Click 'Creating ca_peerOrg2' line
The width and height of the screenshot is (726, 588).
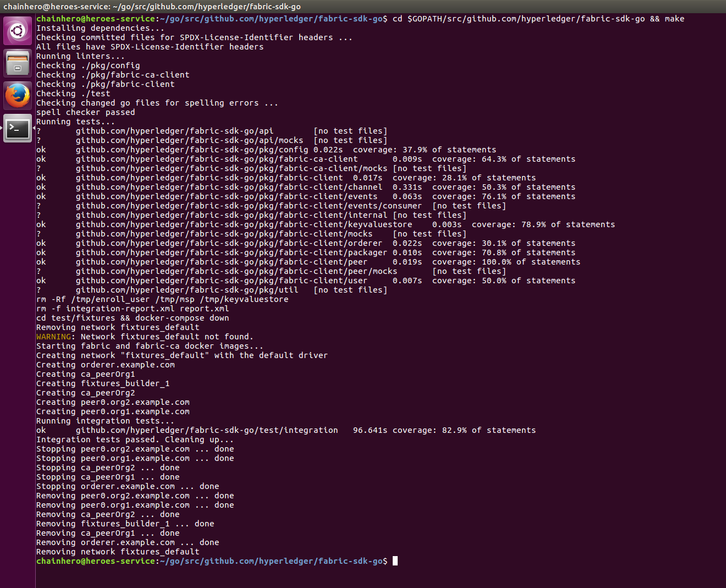click(x=85, y=393)
